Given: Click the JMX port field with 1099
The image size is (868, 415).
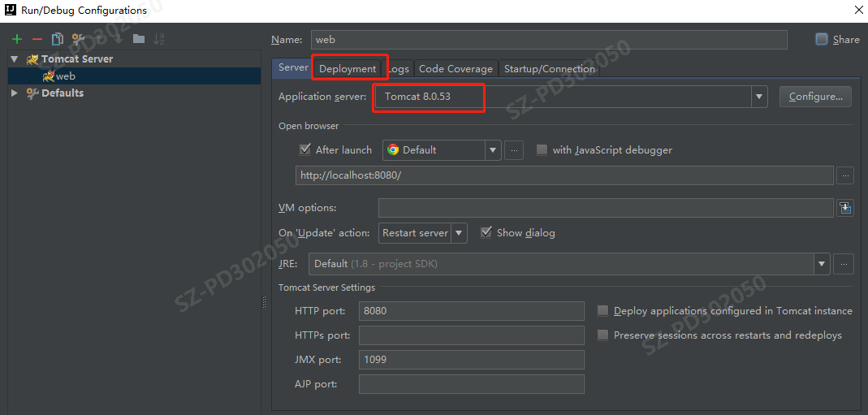Looking at the screenshot, I should 472,360.
